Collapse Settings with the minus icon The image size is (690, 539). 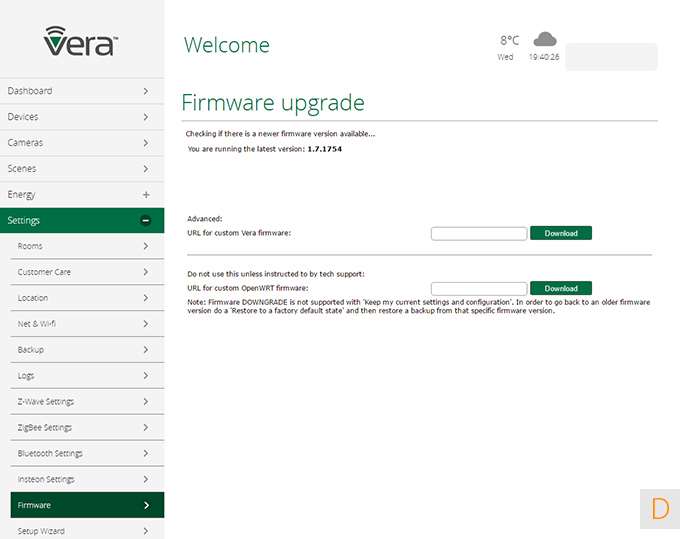pos(146,220)
